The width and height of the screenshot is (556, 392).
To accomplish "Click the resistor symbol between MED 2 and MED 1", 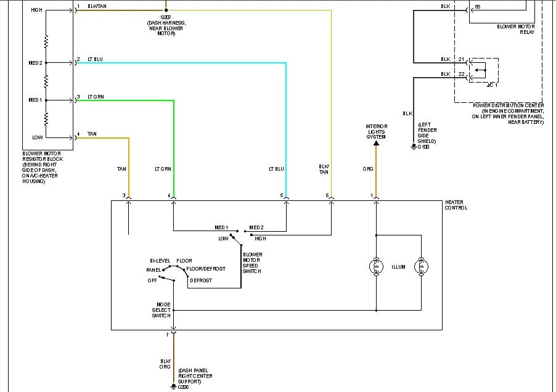I will click(x=46, y=81).
